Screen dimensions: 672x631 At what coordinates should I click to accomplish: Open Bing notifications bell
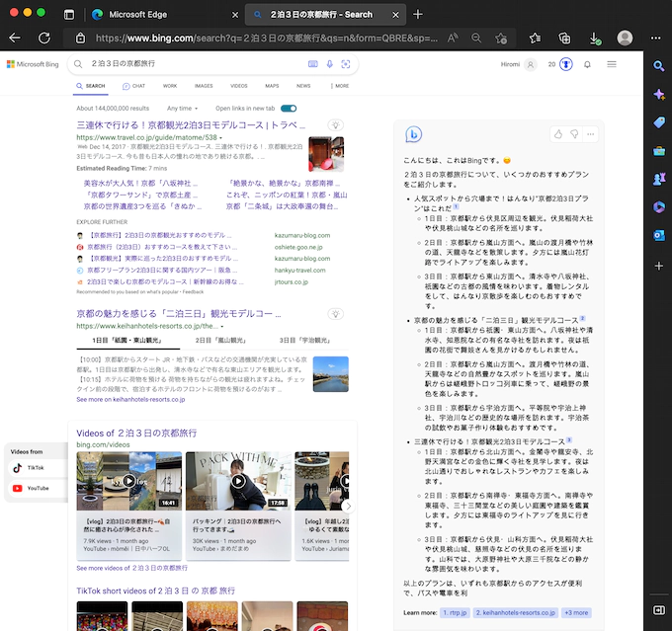[587, 64]
